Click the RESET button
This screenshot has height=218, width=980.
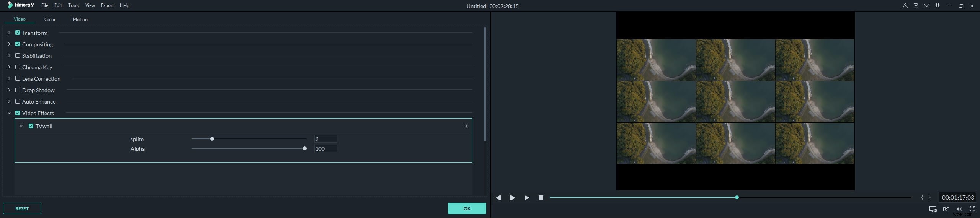pyautogui.click(x=22, y=208)
